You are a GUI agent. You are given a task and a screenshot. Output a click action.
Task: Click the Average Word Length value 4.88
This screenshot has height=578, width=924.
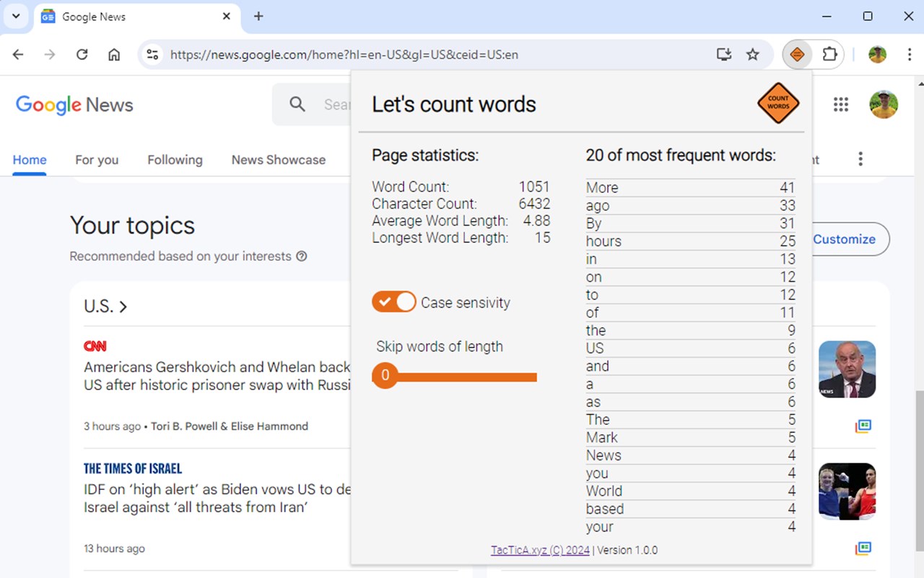[x=536, y=221]
